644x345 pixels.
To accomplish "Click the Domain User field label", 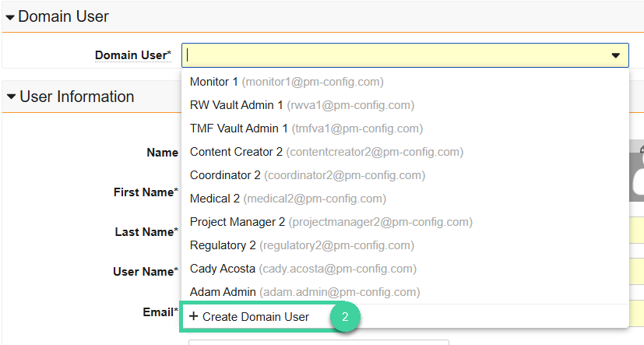I will point(133,55).
